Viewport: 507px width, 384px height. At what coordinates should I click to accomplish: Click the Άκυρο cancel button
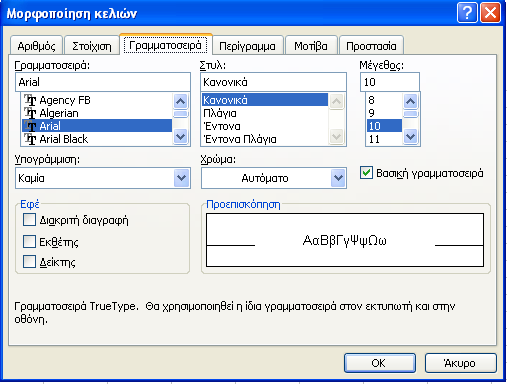coord(460,363)
